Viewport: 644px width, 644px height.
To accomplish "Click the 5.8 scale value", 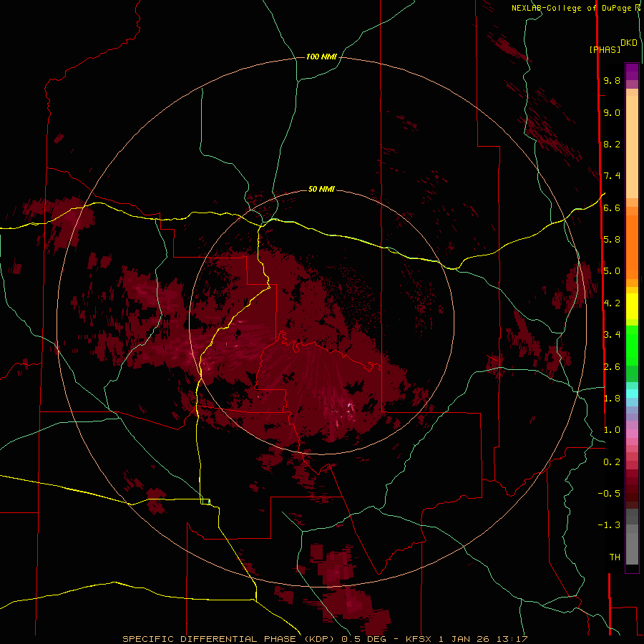I will 612,240.
